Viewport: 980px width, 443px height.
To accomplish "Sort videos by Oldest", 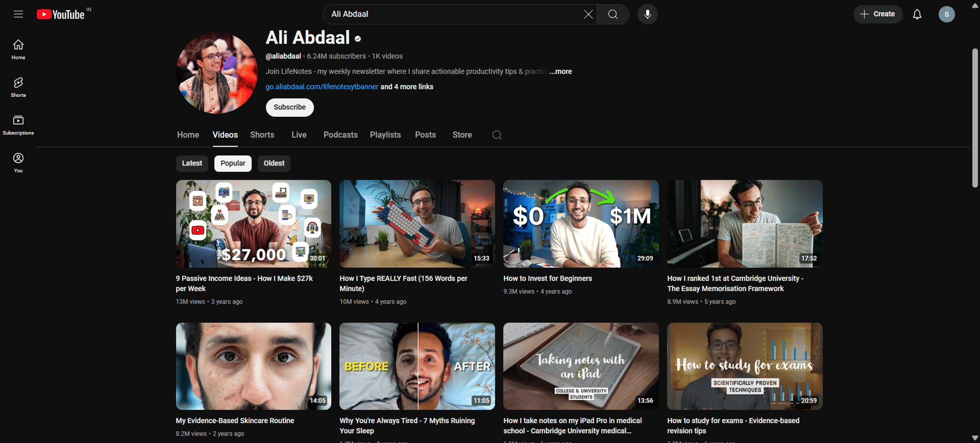I will pyautogui.click(x=274, y=163).
